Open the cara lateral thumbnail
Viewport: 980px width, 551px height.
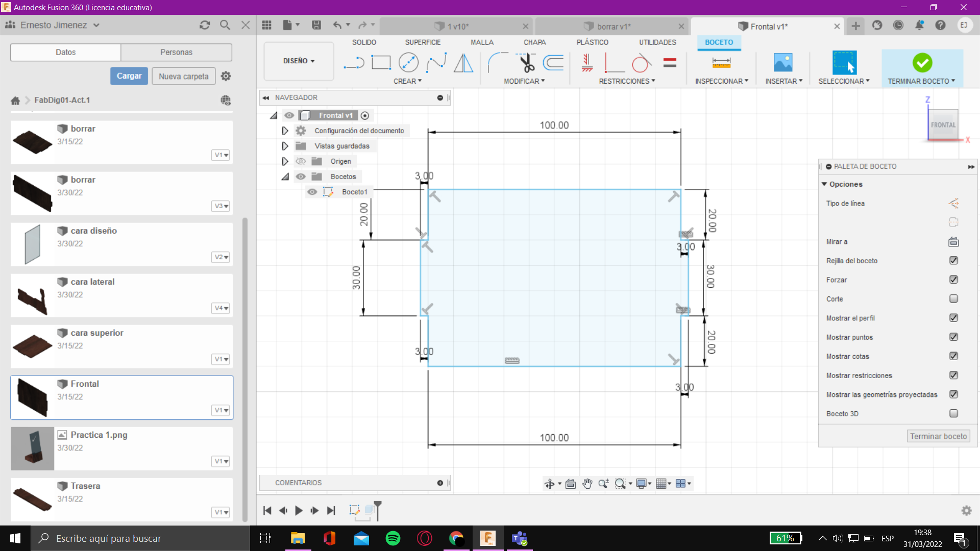[x=32, y=296]
